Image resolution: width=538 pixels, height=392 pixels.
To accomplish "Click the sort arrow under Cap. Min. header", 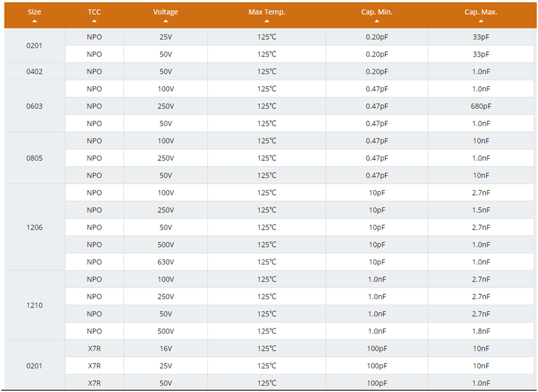I will pyautogui.click(x=376, y=21).
